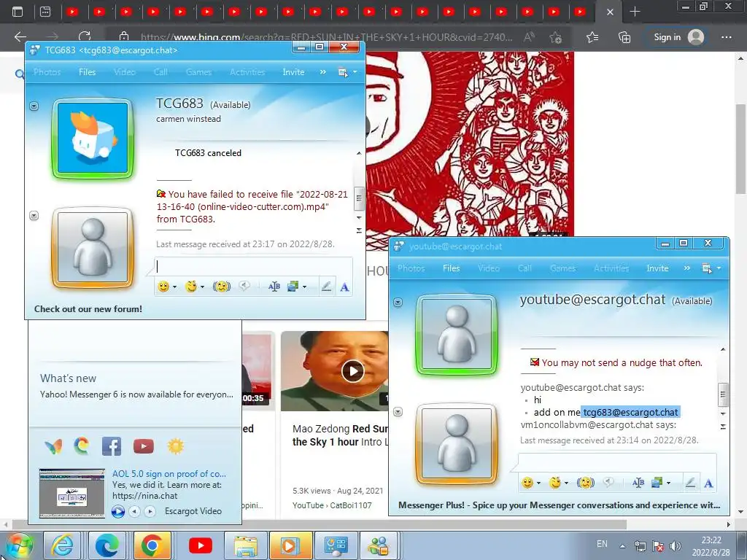Open Edge collections icon

pos(624,37)
